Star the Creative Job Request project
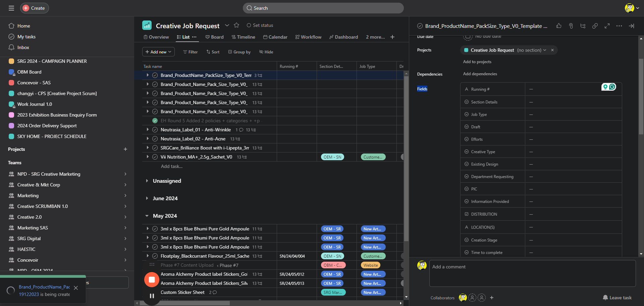Viewport: 644px width, 306px height. tap(236, 25)
